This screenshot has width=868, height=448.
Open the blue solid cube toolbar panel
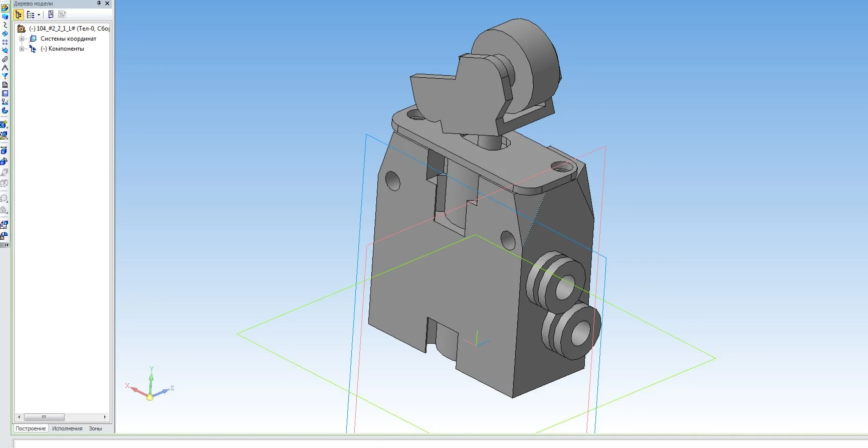[x=5, y=17]
